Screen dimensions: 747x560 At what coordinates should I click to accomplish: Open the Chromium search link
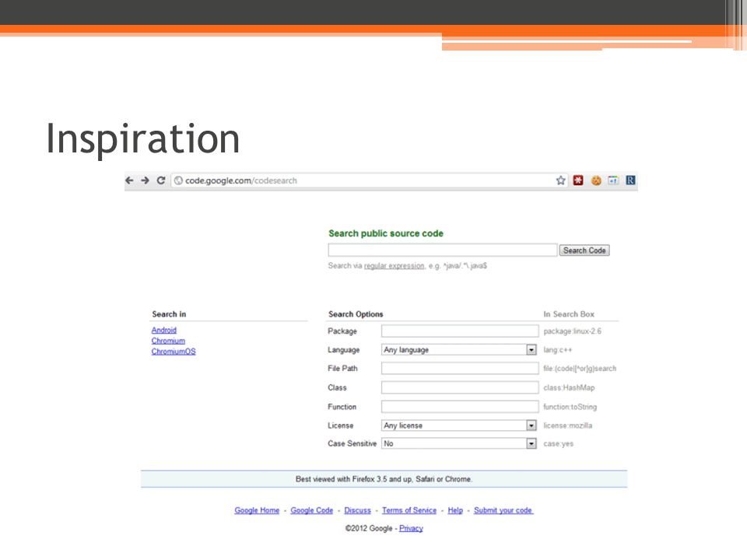coord(168,341)
